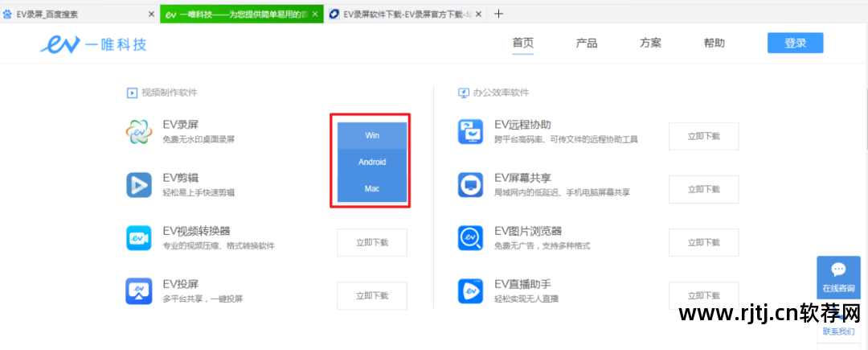The width and height of the screenshot is (868, 350).
Task: Click the EV录屏 product title
Action: point(181,126)
